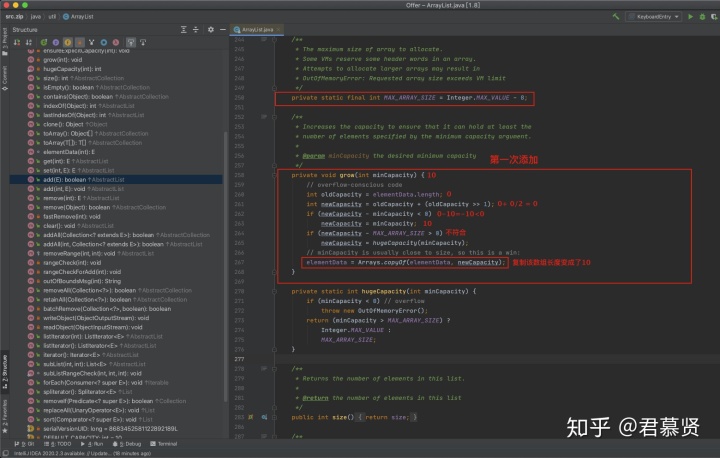Toggle the Show Fields orange icon
720x458 pixels.
(68, 42)
